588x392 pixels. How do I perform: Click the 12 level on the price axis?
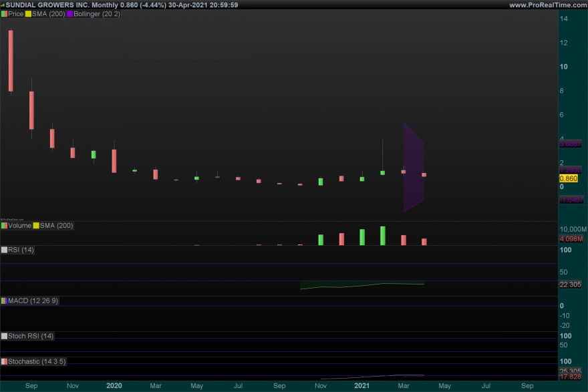tap(564, 43)
